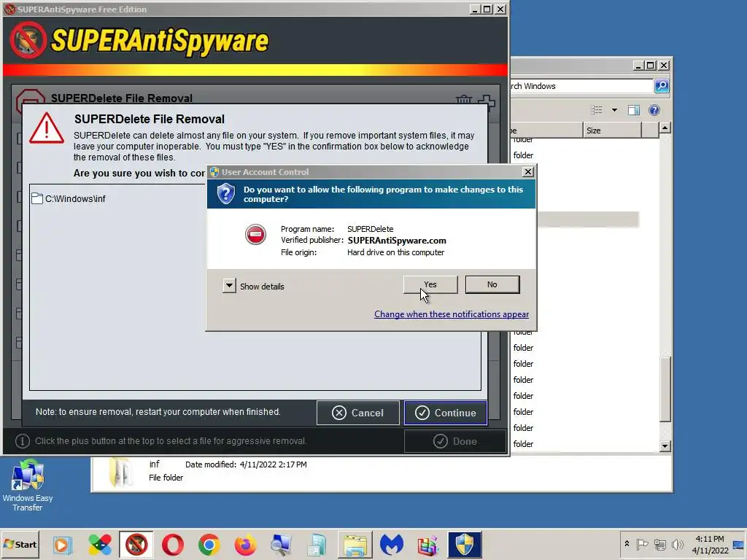Click the magnifier-over-monitor taskbar icon
The width and height of the screenshot is (747, 560).
[x=281, y=545]
